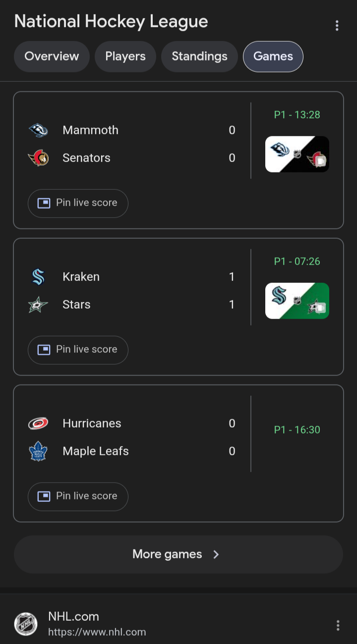The width and height of the screenshot is (357, 644).
Task: Open the Kraken vs Stars video thumbnail
Action: [x=297, y=301]
